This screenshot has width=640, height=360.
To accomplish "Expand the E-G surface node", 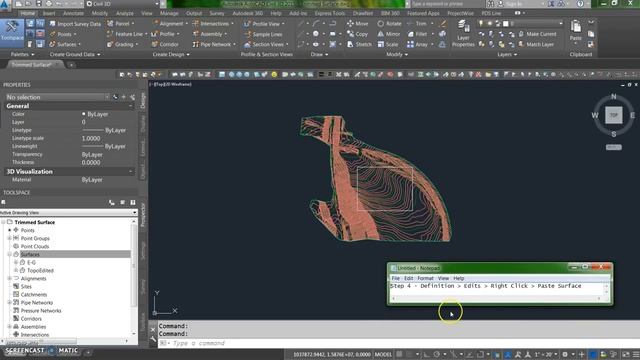I will tap(16, 262).
